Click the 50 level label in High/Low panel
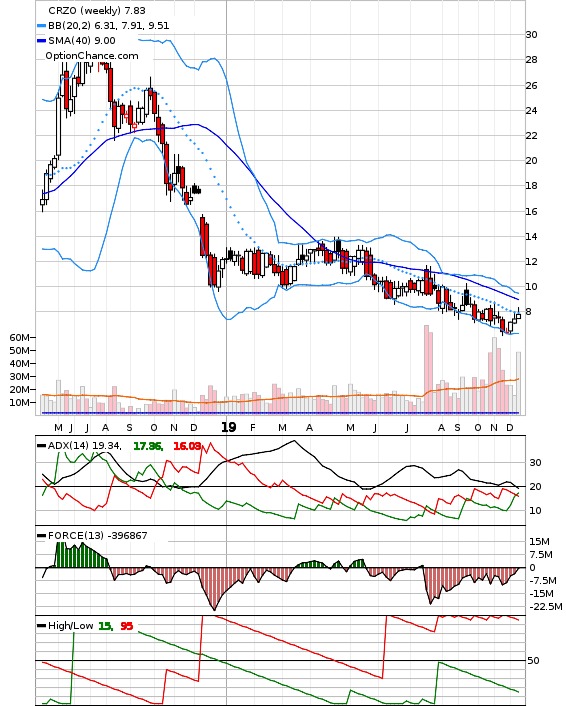The image size is (566, 706). pos(533,661)
